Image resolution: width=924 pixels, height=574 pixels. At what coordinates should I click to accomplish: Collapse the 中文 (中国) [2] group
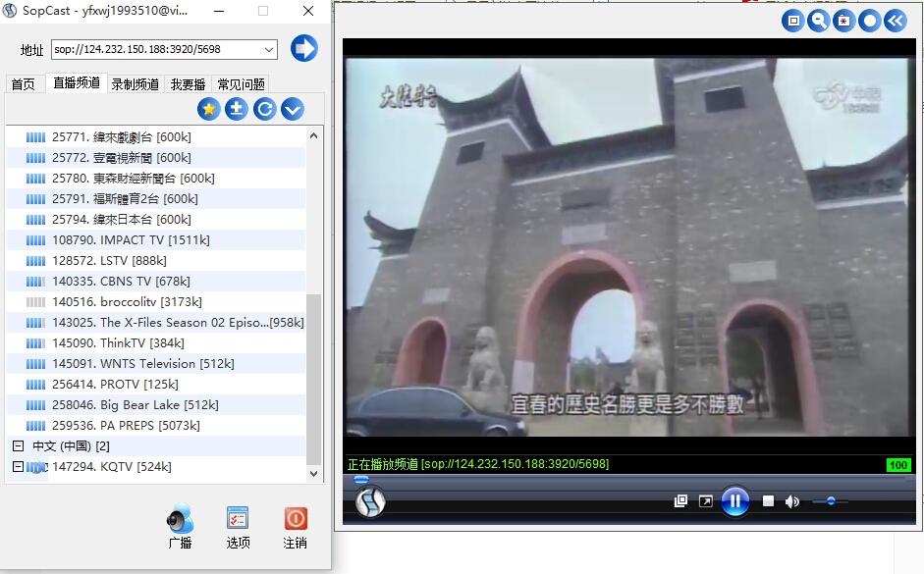(19, 445)
